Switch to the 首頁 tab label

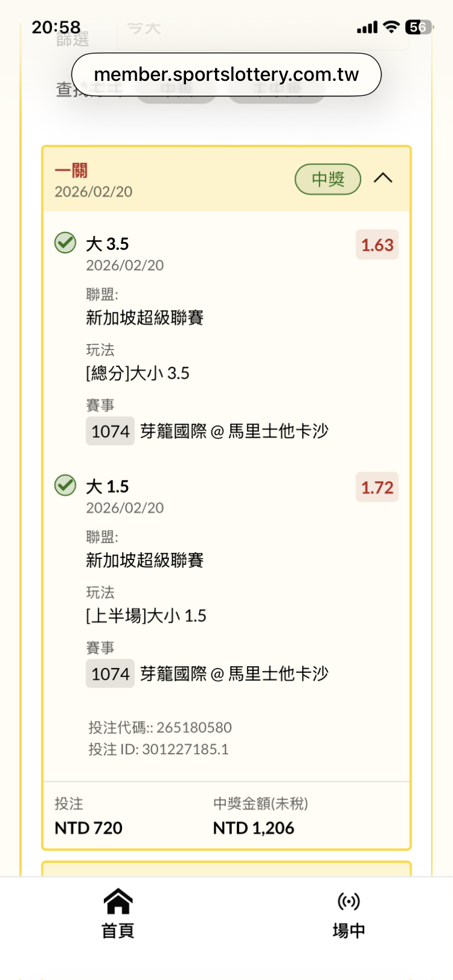pyautogui.click(x=118, y=931)
